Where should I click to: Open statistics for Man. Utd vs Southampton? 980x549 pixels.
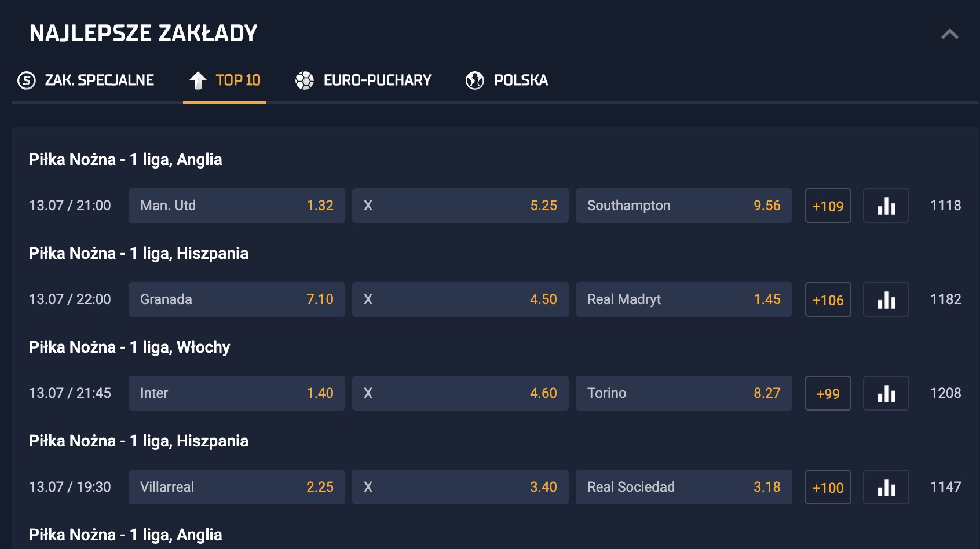[x=886, y=206]
